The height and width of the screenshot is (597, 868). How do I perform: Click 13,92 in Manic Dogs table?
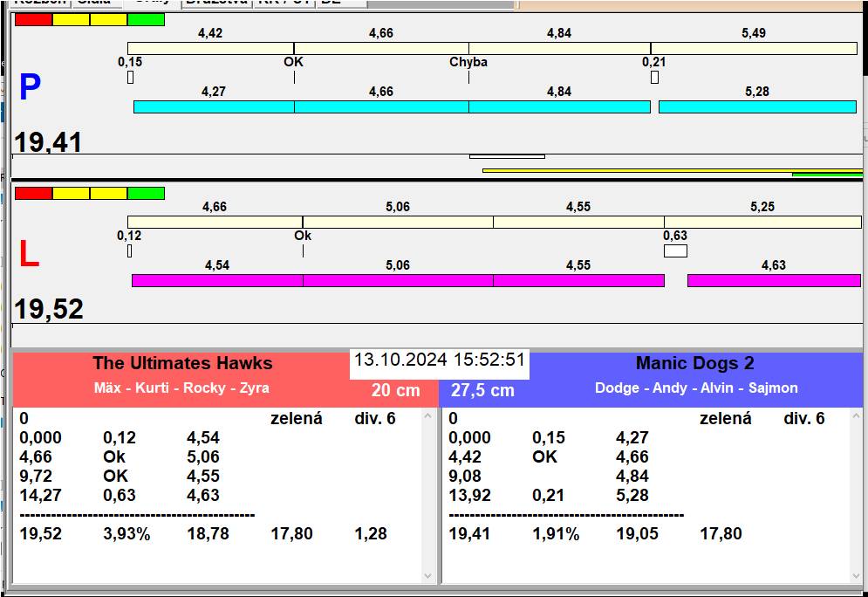point(469,495)
